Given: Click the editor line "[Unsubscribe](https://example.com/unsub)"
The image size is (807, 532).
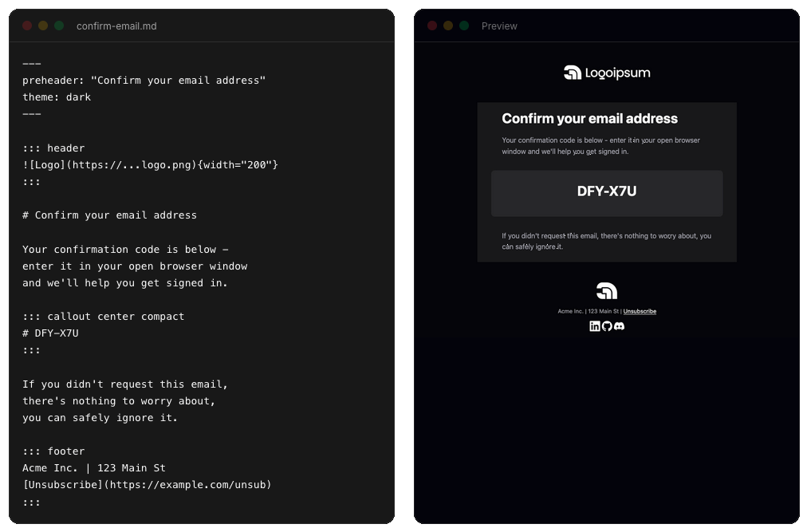Looking at the screenshot, I should pos(148,485).
